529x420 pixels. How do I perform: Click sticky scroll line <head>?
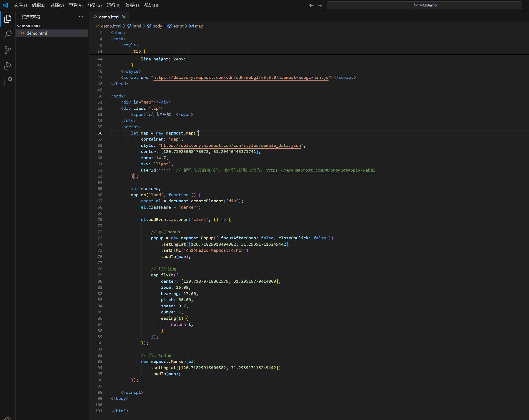tap(118, 39)
